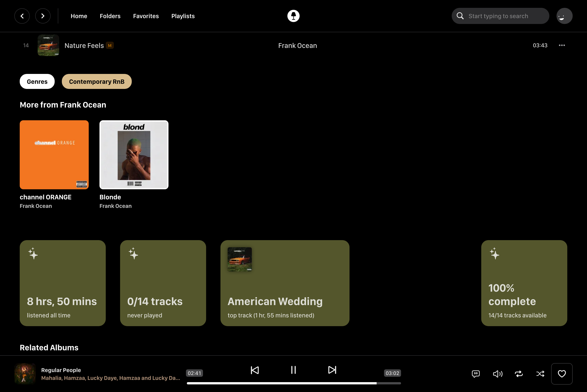Click the Nature Feels track artwork
587x392 pixels.
click(x=48, y=45)
